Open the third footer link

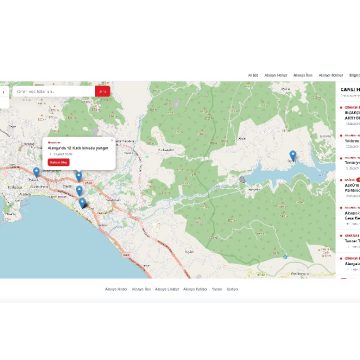click(167, 289)
